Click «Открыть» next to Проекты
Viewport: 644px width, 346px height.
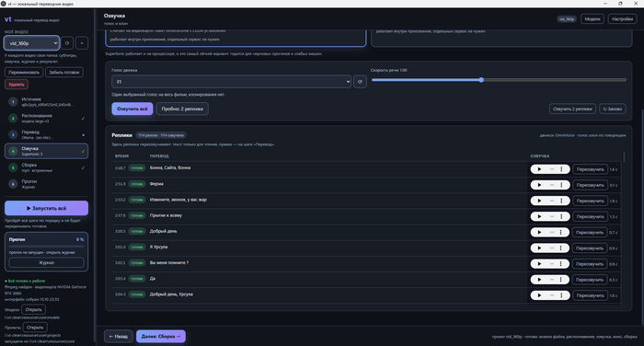coord(35,328)
